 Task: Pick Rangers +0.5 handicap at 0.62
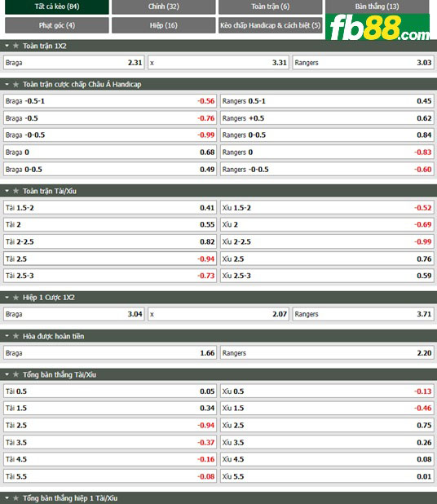point(327,118)
